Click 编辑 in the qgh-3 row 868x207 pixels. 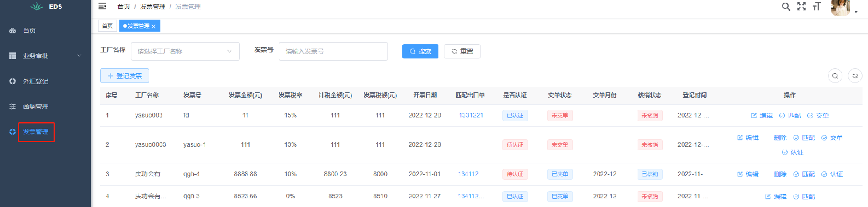pos(776,197)
